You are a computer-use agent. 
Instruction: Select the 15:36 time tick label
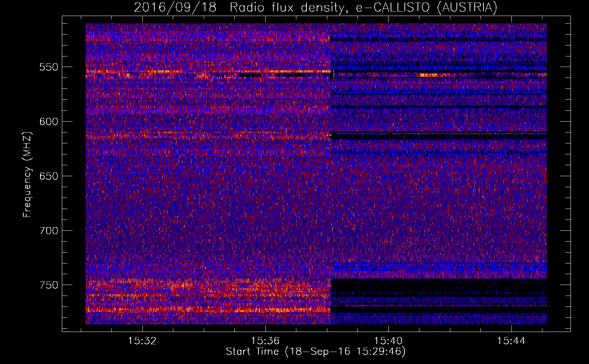(265, 341)
